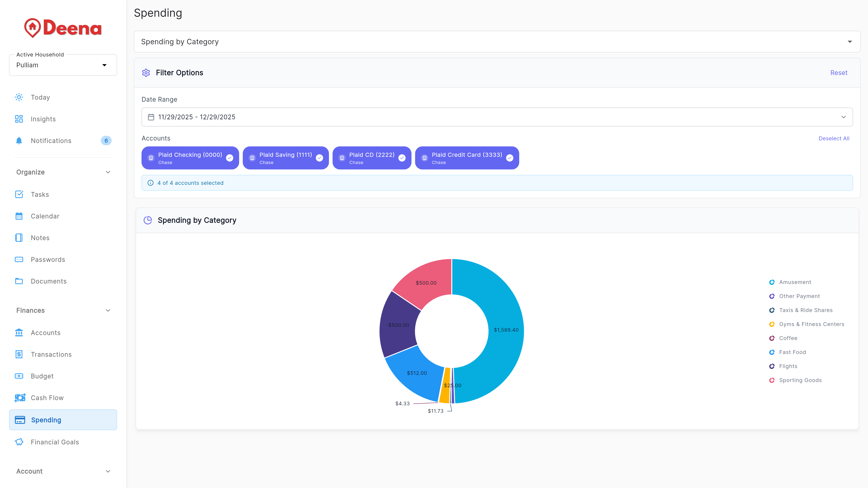868x488 pixels.
Task: Reset the filter options
Action: 839,73
